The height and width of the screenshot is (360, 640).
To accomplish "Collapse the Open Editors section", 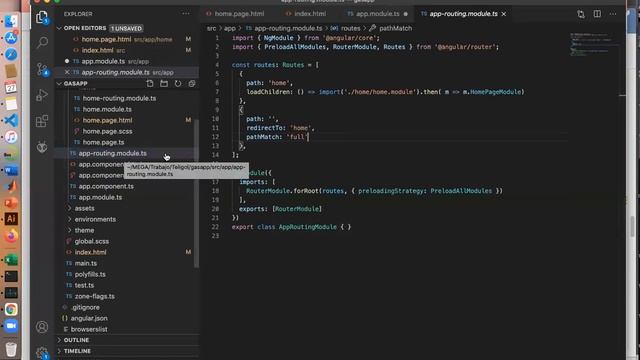I will pos(60,28).
